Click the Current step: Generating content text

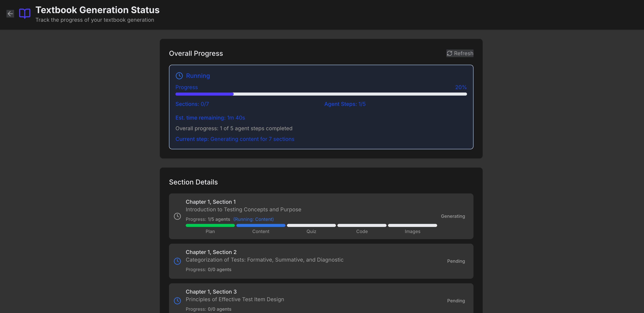(235, 139)
